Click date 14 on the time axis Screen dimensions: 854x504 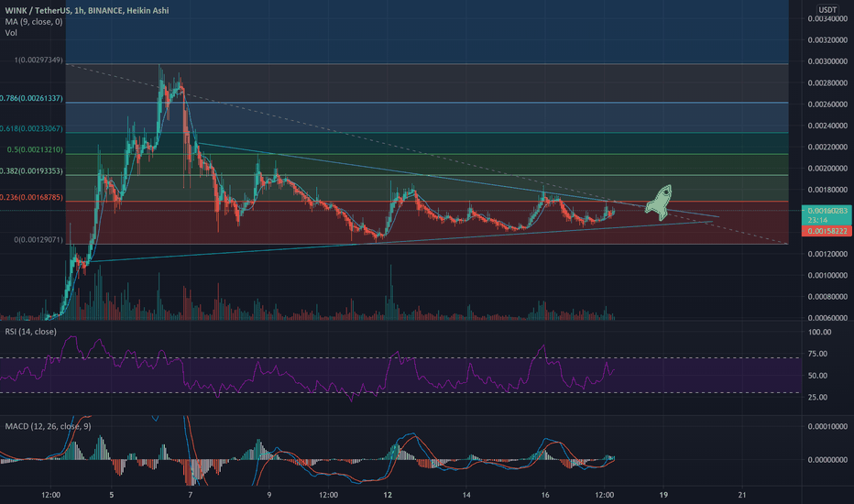click(x=466, y=495)
